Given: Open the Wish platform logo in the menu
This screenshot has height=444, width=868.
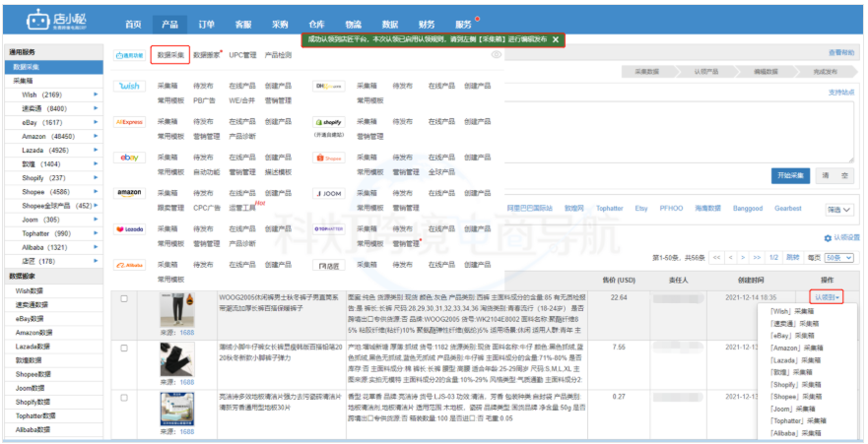Looking at the screenshot, I should 129,87.
